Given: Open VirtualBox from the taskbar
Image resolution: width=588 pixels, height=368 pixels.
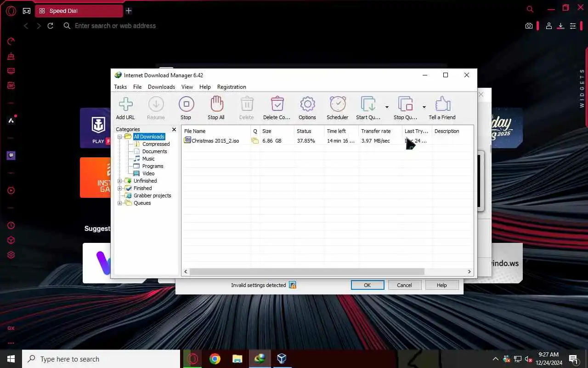Looking at the screenshot, I should click(282, 359).
